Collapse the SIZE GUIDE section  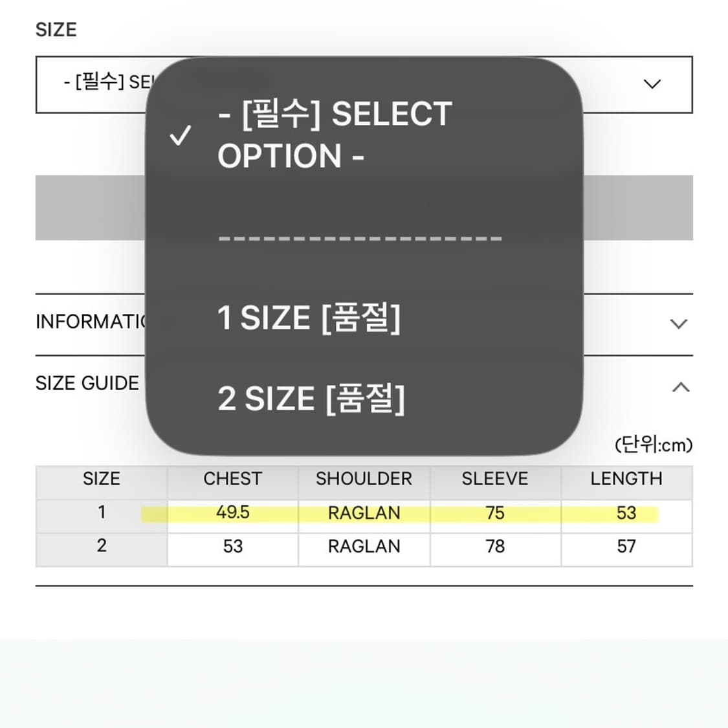point(679,387)
